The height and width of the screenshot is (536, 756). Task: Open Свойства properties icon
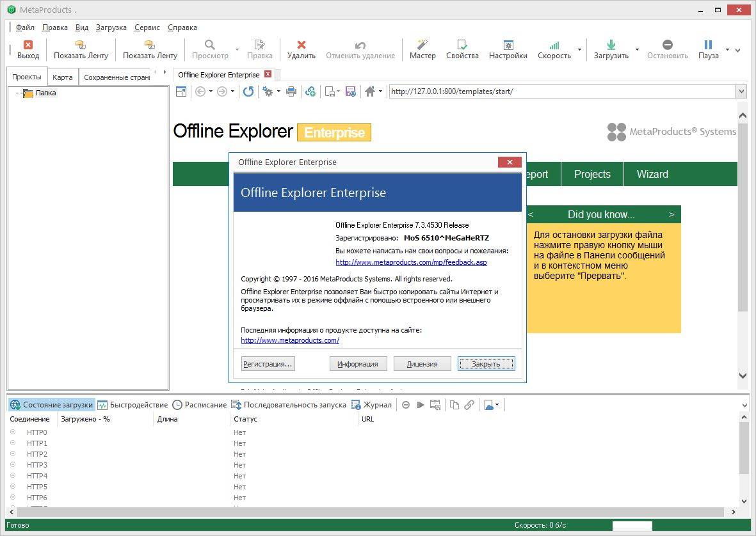[462, 45]
